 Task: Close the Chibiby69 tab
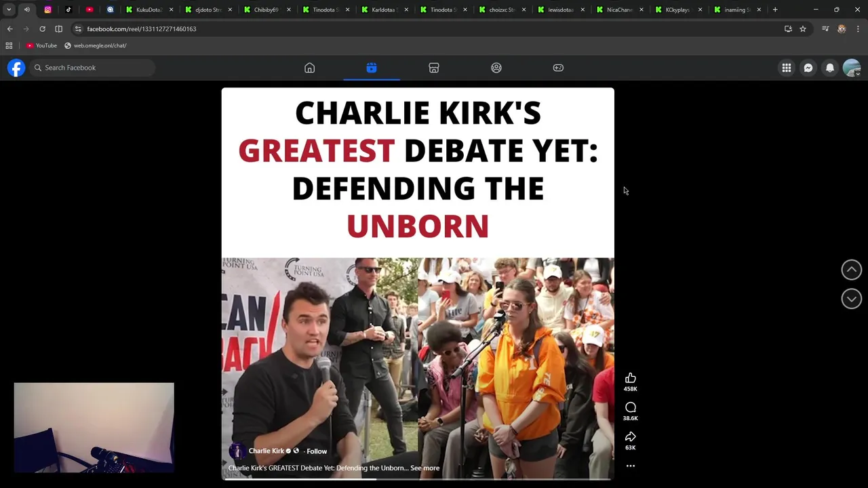289,9
